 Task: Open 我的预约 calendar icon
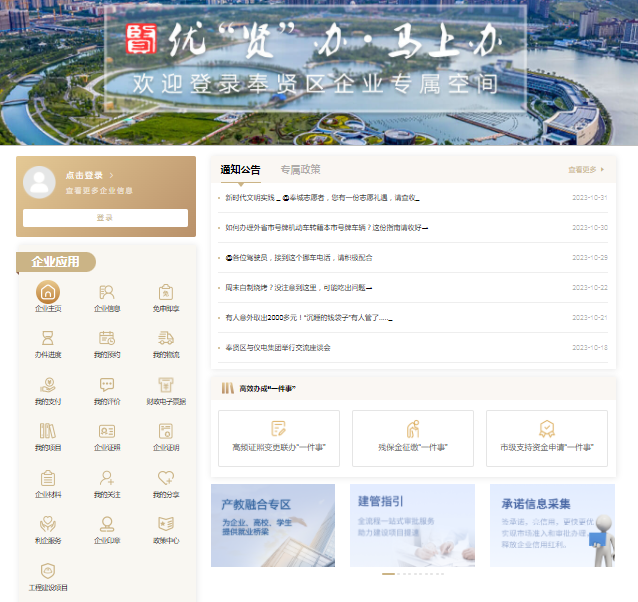pos(107,338)
